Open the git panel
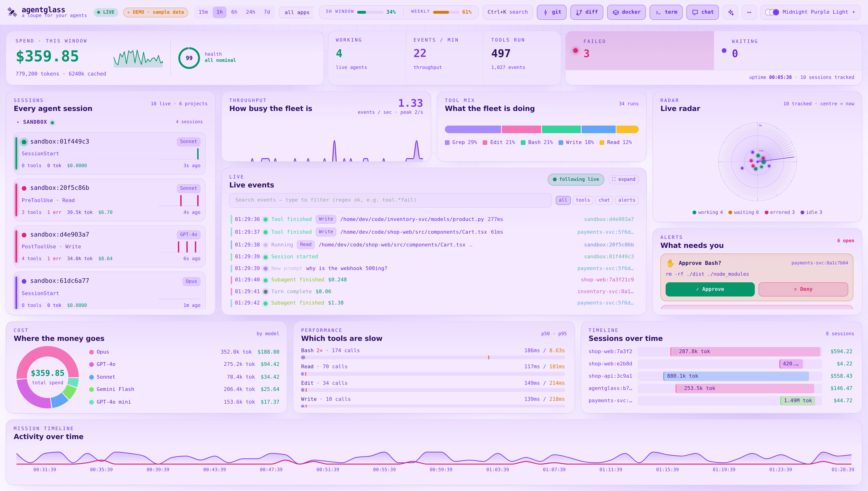Viewport: 868px width, 491px height. tap(552, 12)
